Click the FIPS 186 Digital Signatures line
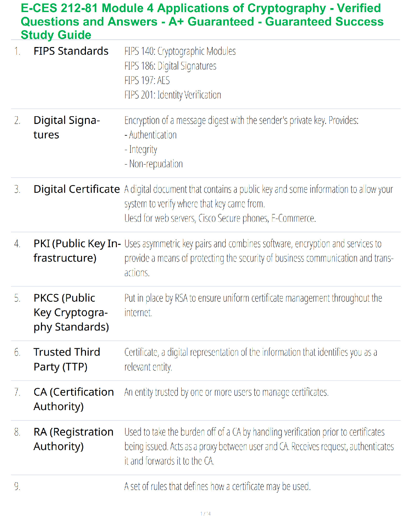 tap(170, 66)
